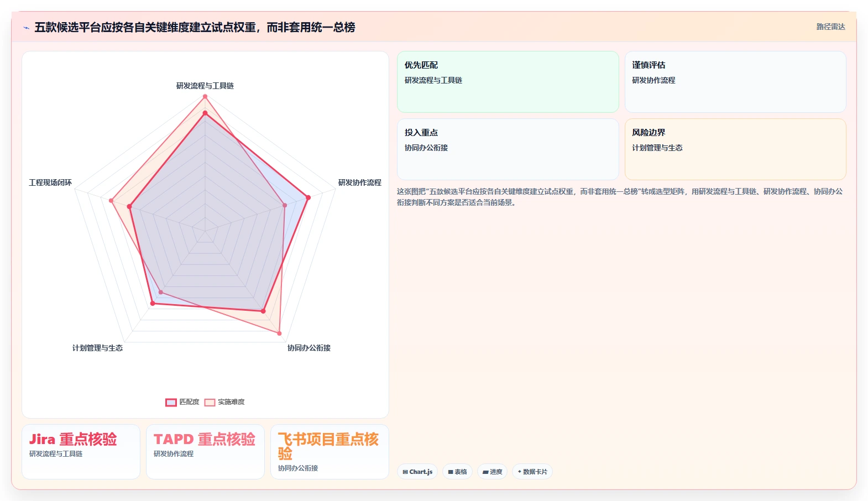The image size is (868, 501).
Task: Select the 匹配度 point on 研发协作流程 axis
Action: (x=308, y=197)
